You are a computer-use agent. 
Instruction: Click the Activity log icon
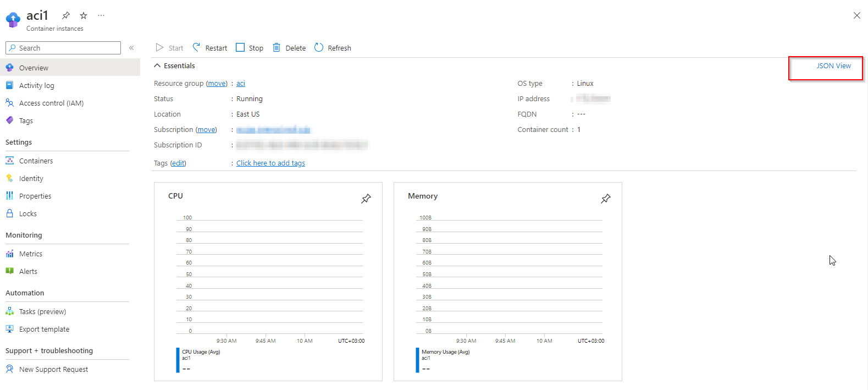tap(9, 85)
